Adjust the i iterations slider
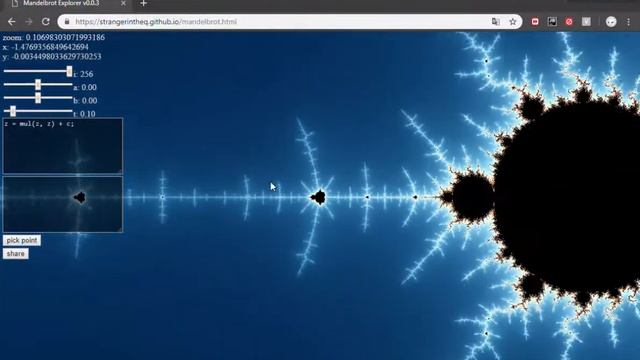 (x=38, y=71)
